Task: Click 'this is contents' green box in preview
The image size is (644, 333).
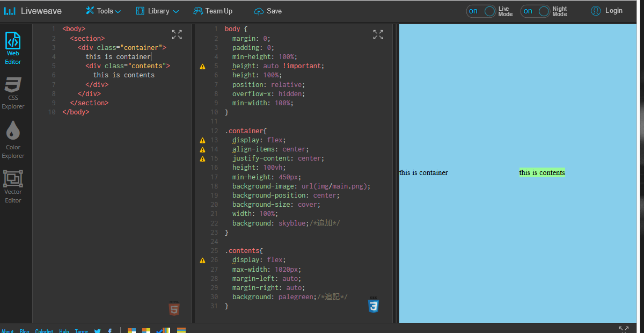Action: (542, 172)
